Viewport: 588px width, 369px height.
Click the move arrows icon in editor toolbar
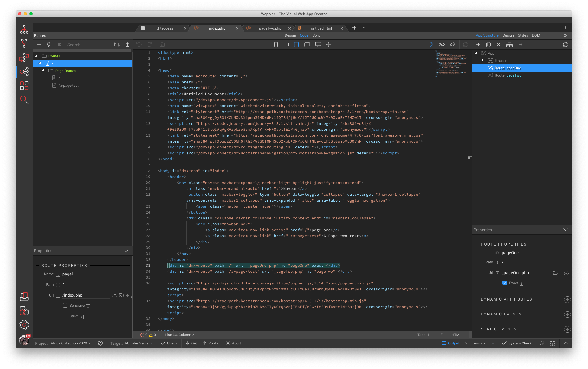329,45
